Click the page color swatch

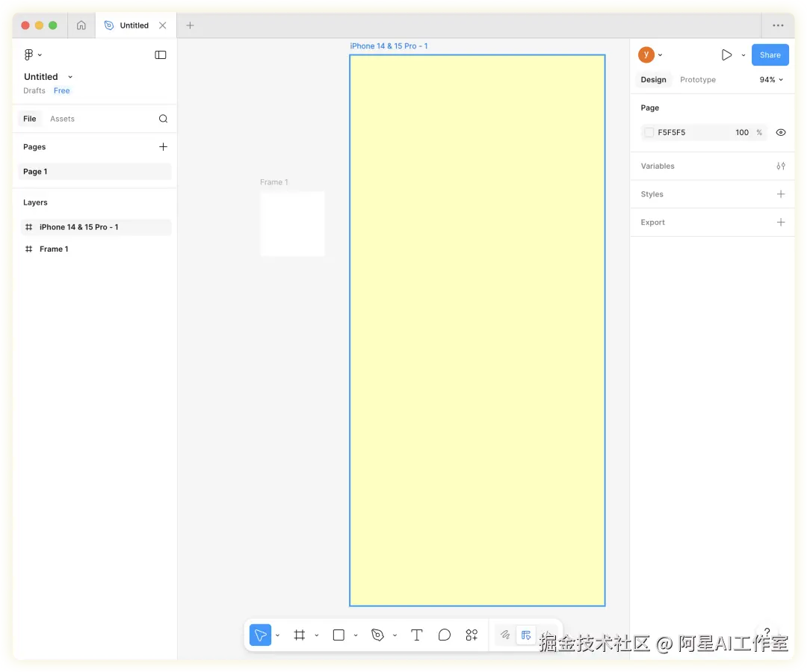click(649, 133)
